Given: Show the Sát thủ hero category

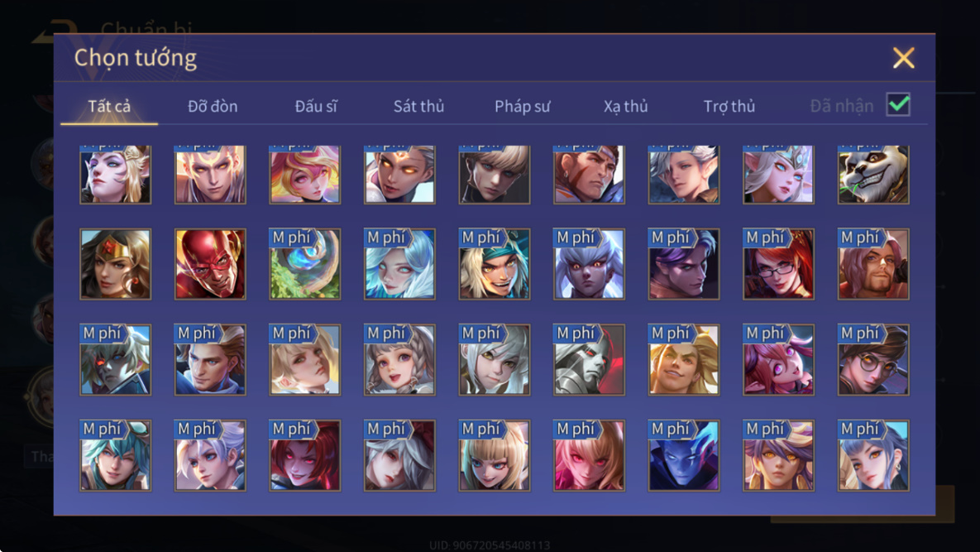Looking at the screenshot, I should tap(418, 106).
